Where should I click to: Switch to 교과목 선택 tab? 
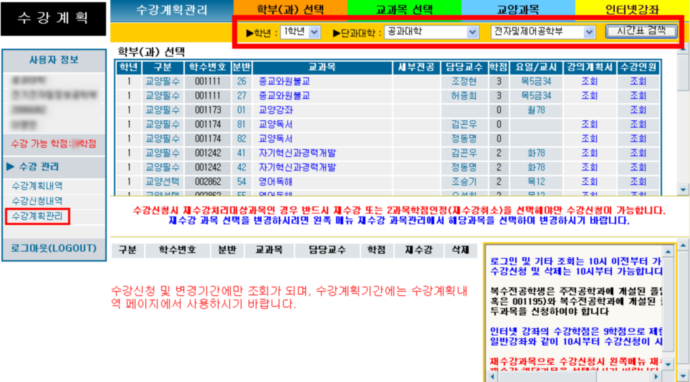click(404, 10)
